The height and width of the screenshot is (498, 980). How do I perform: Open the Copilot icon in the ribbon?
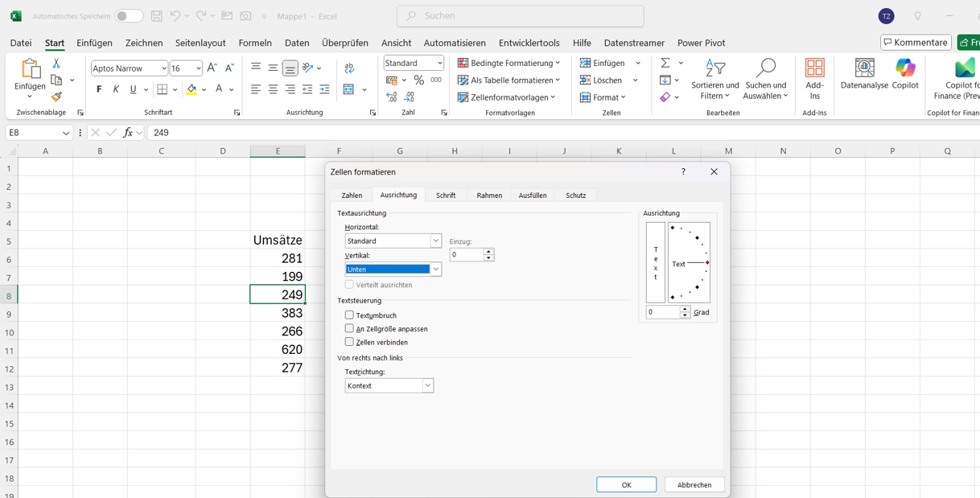pos(905,73)
